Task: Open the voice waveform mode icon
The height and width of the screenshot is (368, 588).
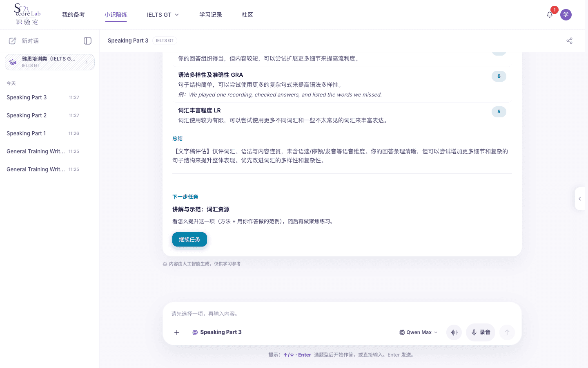Action: (454, 332)
